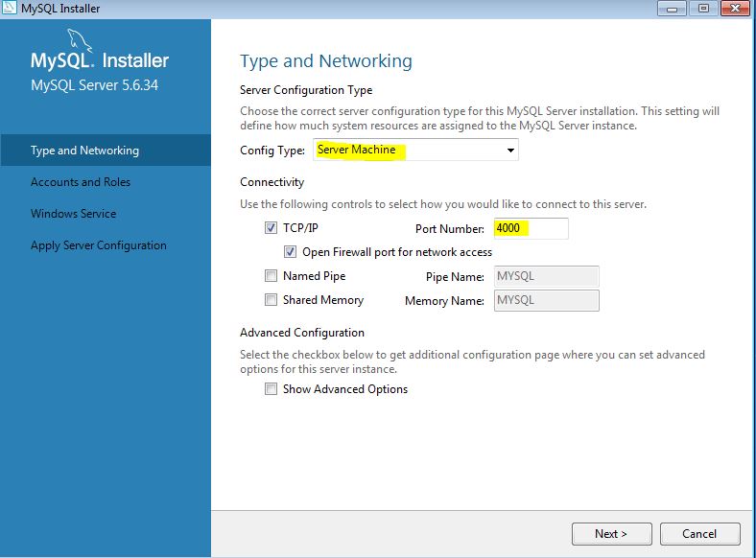
Task: Click the Memory Name field
Action: click(546, 300)
